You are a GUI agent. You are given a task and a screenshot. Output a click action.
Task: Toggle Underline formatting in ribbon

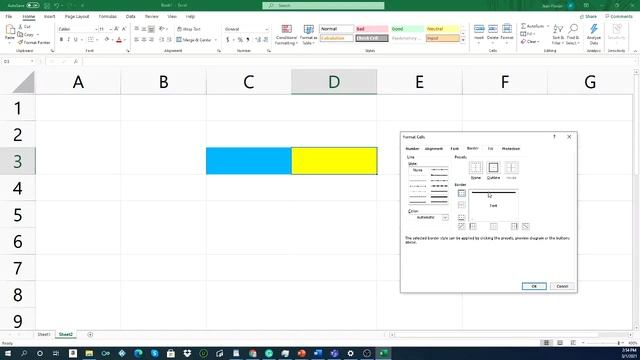tap(76, 40)
